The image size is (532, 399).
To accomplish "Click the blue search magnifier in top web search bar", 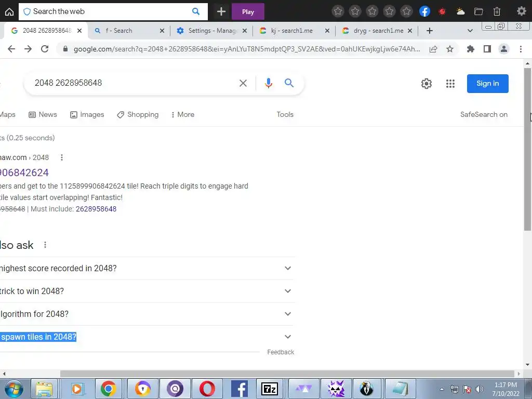I will pos(196,11).
